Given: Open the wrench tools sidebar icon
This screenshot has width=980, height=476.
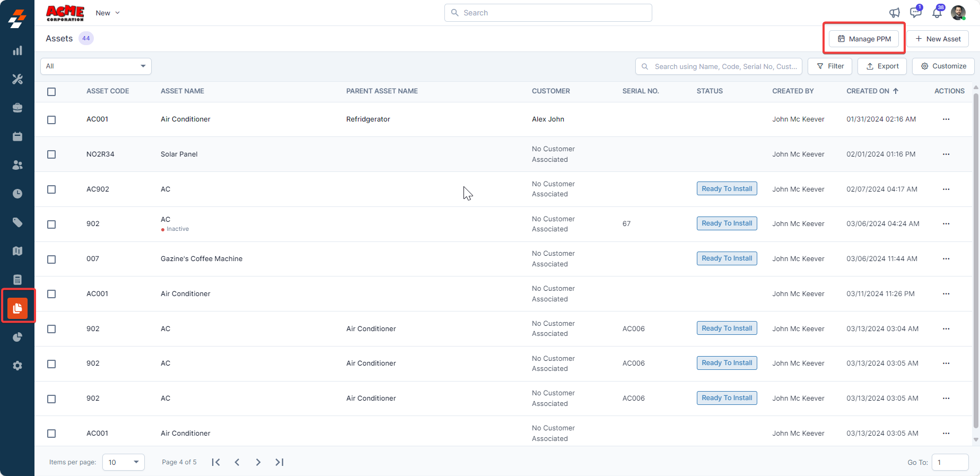Looking at the screenshot, I should (x=17, y=80).
